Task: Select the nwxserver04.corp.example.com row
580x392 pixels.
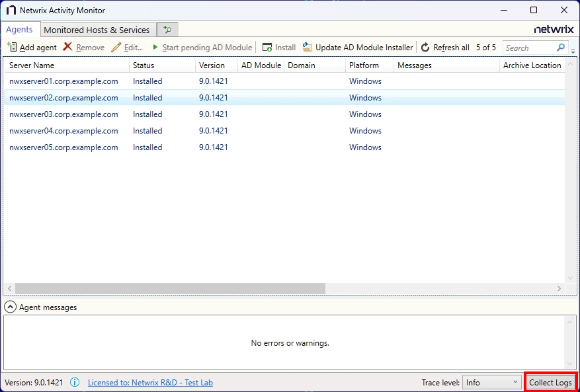Action: [63, 131]
